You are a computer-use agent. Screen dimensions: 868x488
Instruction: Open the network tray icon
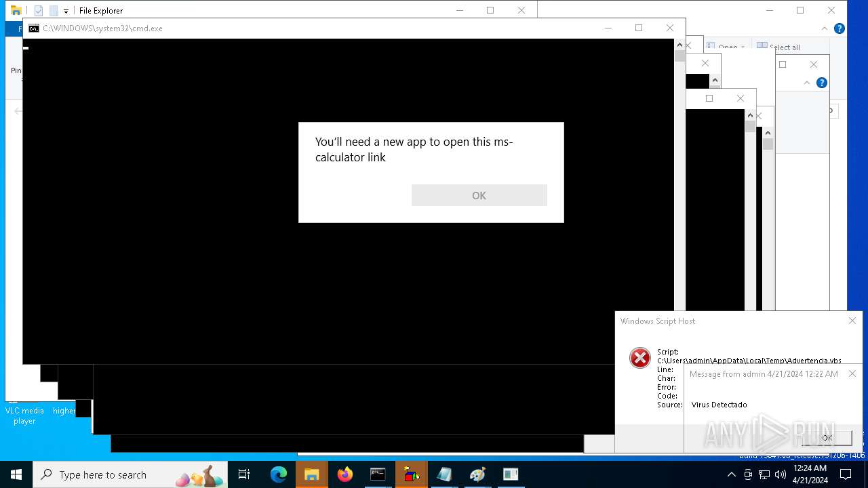point(764,474)
